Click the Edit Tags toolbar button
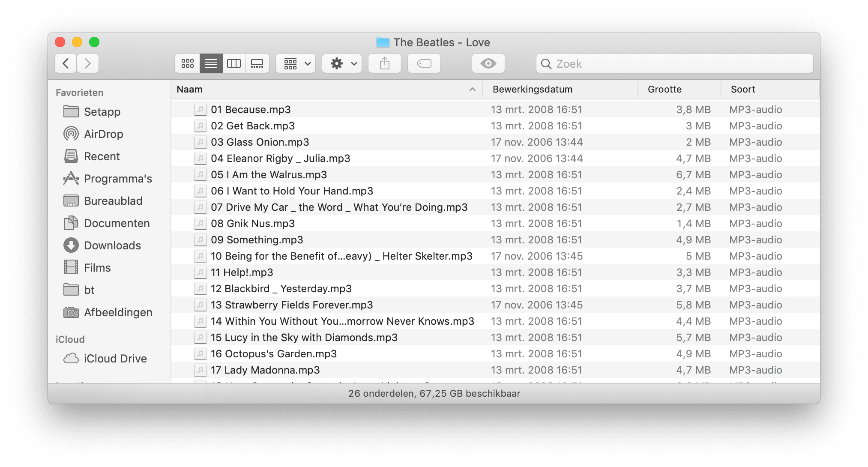Image resolution: width=868 pixels, height=467 pixels. coord(424,63)
